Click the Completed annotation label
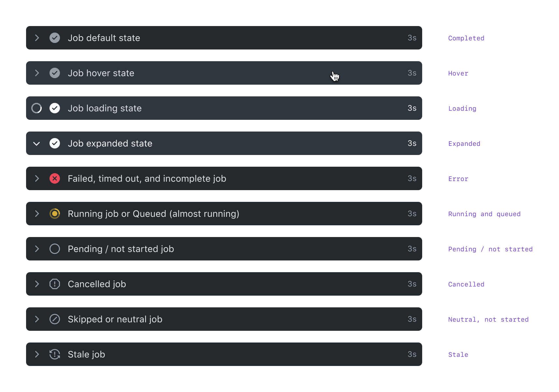This screenshot has height=392, width=559. [x=466, y=38]
